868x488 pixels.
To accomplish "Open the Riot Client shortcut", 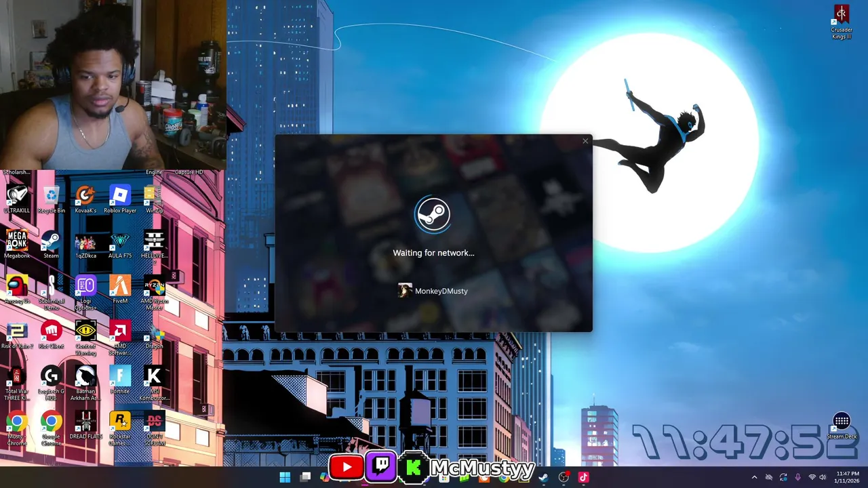I will 51,335.
